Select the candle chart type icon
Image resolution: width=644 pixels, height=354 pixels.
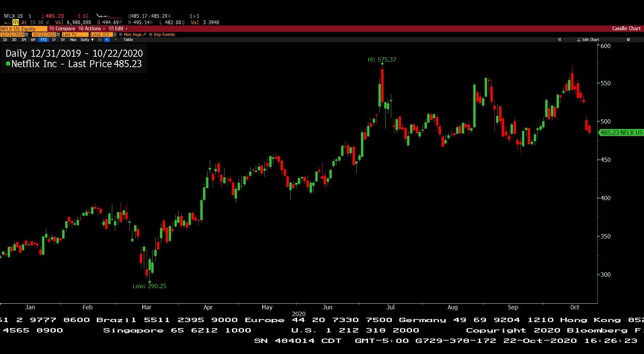pyautogui.click(x=107, y=40)
